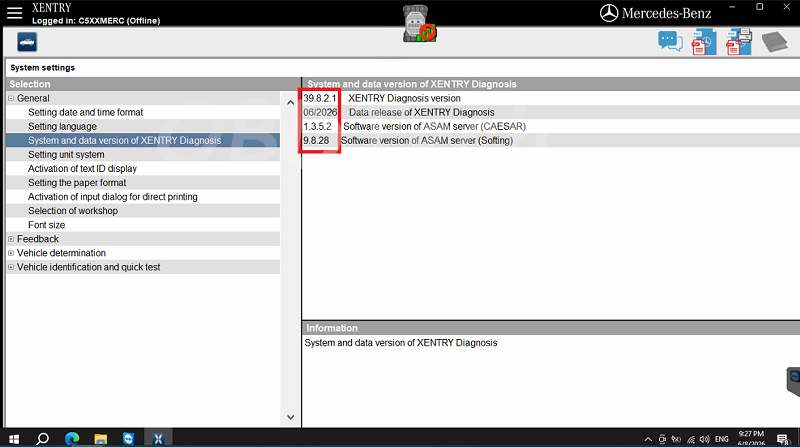
Task: Open the notification action center
Action: [x=783, y=439]
